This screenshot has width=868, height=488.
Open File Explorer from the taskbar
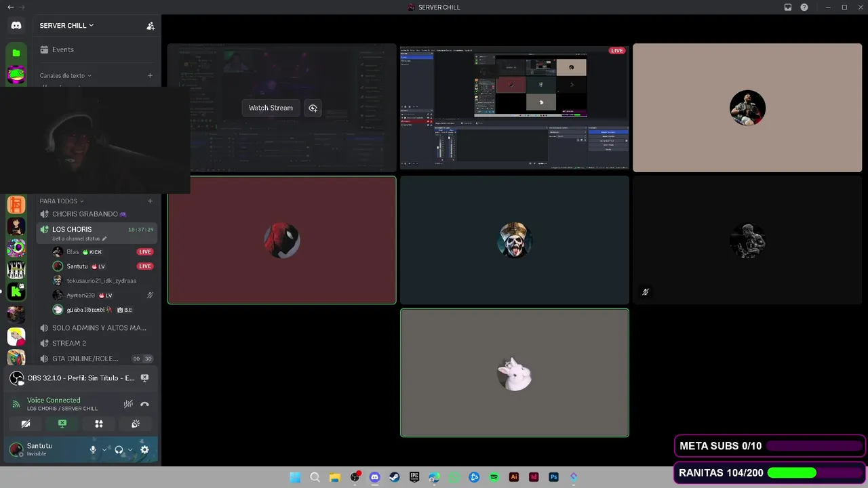coord(334,477)
